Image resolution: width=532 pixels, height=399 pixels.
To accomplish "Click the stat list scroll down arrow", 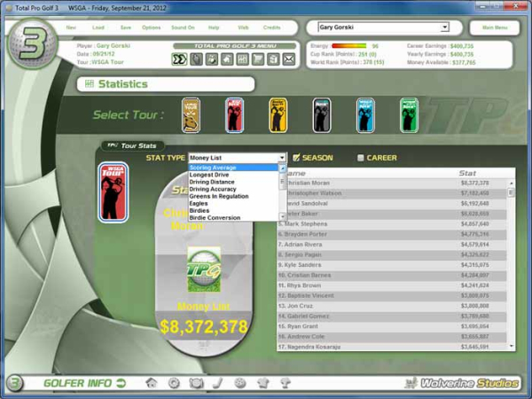I will [511, 346].
